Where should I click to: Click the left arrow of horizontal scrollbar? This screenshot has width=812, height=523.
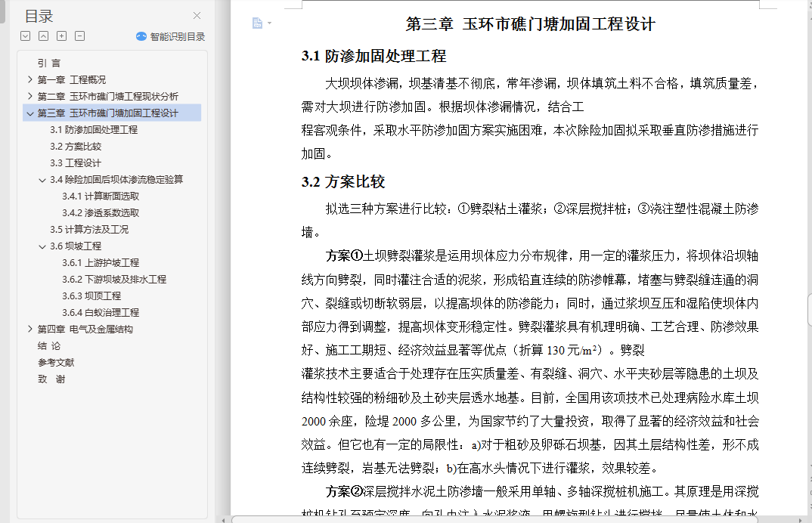pos(223,519)
